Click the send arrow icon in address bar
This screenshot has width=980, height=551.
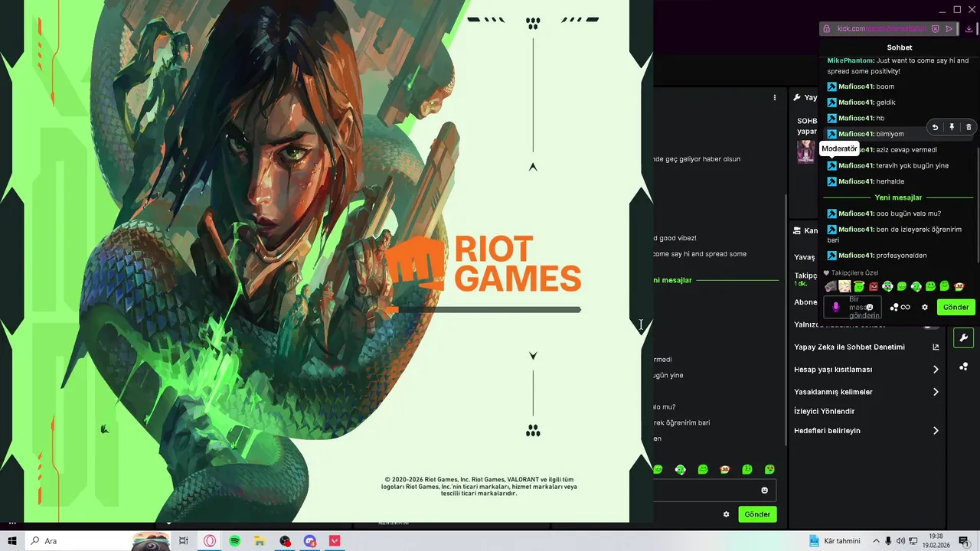tap(949, 28)
